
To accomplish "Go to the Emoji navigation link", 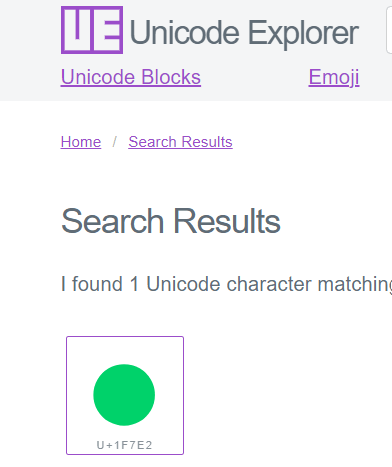I will [x=334, y=77].
